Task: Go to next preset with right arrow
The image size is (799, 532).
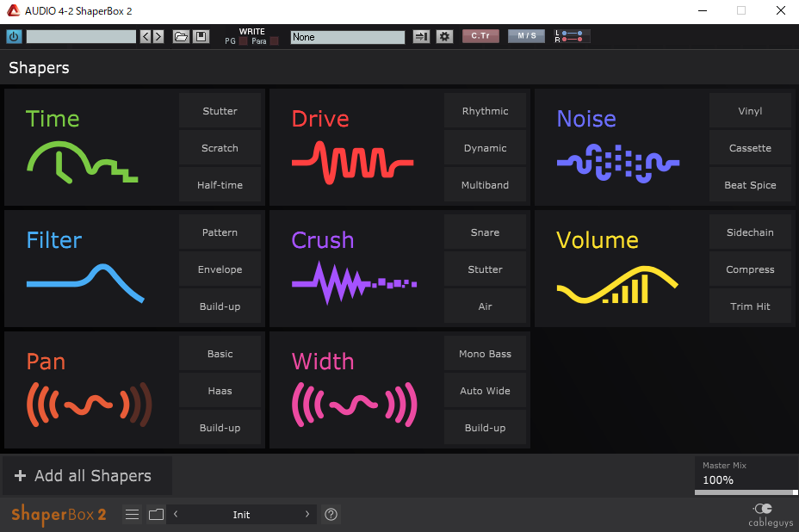Action: 158,37
